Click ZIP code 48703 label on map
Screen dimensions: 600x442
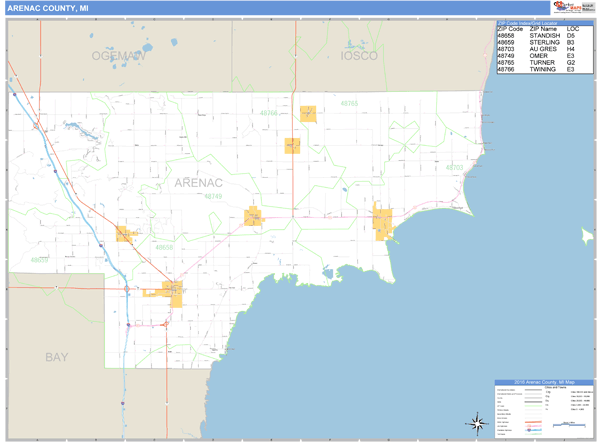[454, 167]
